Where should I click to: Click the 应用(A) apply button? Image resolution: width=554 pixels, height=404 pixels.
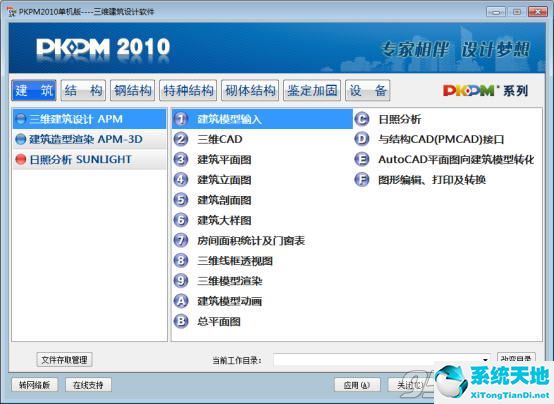(x=357, y=385)
